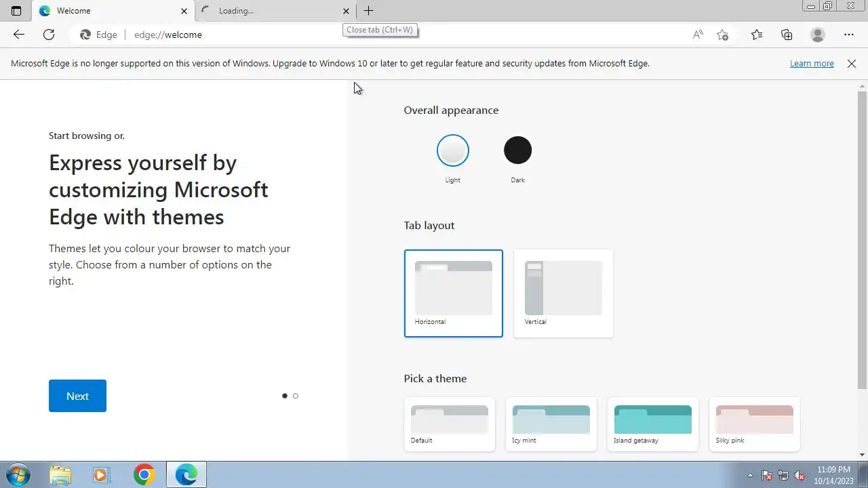
Task: Show hidden system tray icons
Action: 750,476
